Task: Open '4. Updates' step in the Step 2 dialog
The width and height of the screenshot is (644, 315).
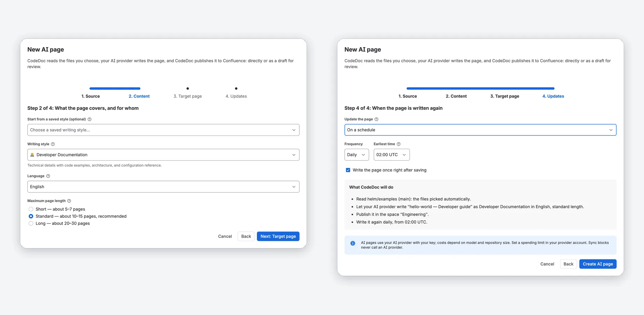Action: (x=236, y=96)
